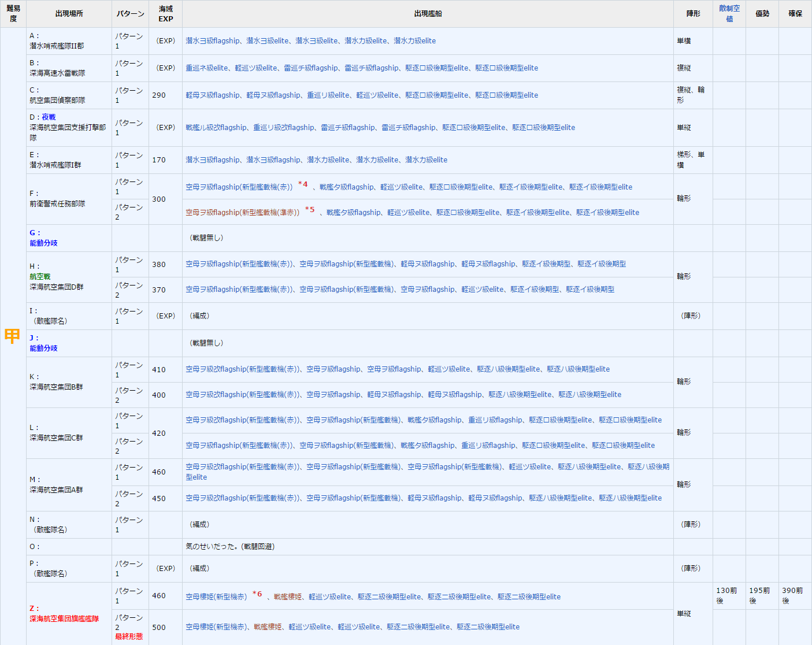Click 戦艦タ級flagship in F pattern 2
This screenshot has width=812, height=645.
pyautogui.click(x=354, y=213)
